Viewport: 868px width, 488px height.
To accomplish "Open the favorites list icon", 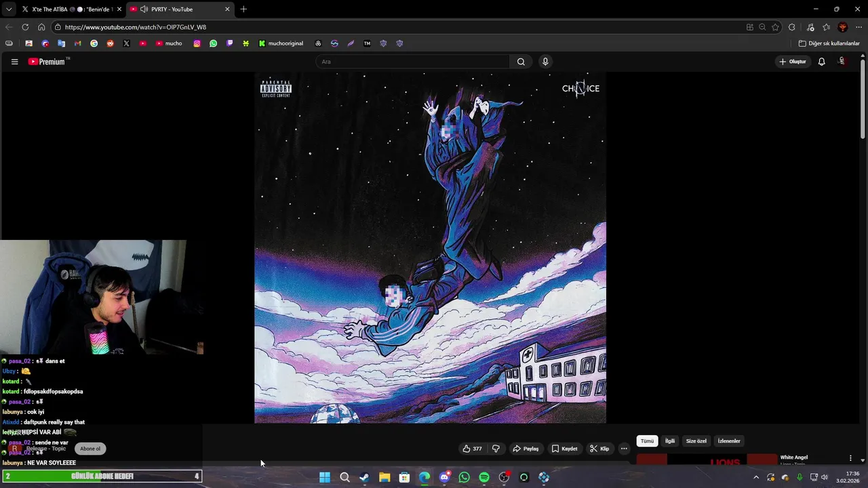I will pyautogui.click(x=827, y=27).
